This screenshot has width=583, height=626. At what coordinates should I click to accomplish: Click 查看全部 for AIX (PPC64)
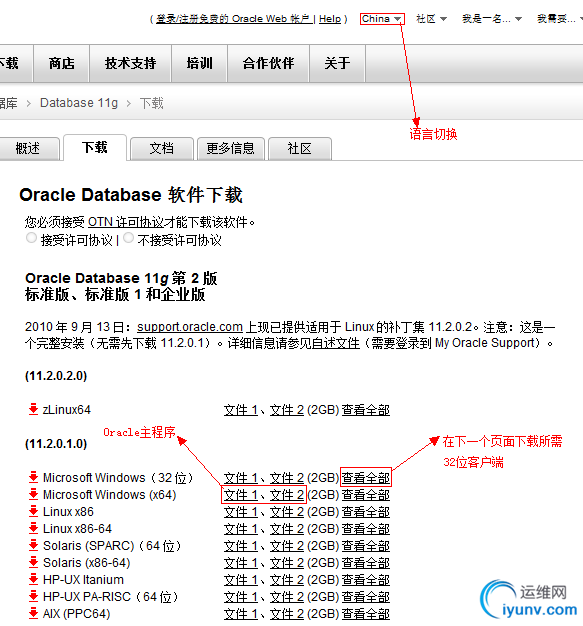tap(366, 614)
